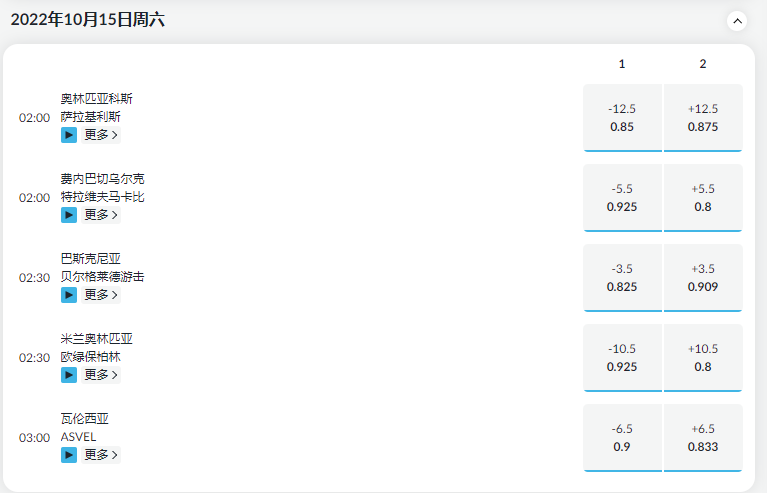Open 萨拉基利斯 team match page
Image resolution: width=767 pixels, height=493 pixels.
pyautogui.click(x=90, y=117)
